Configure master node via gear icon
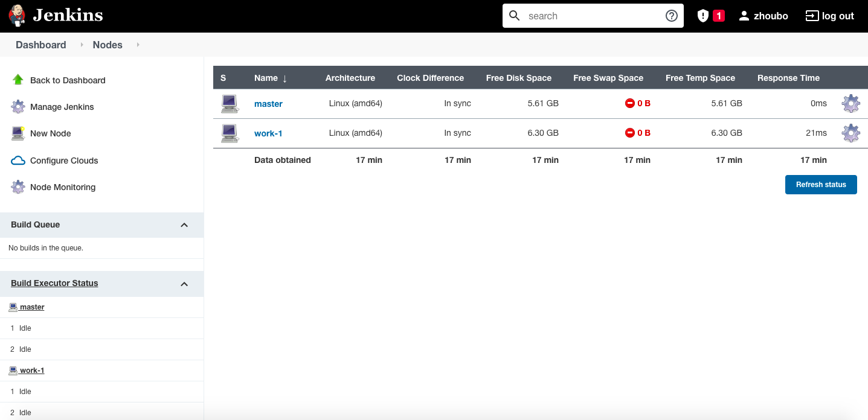Screen dimensions: 868x420 (850, 104)
